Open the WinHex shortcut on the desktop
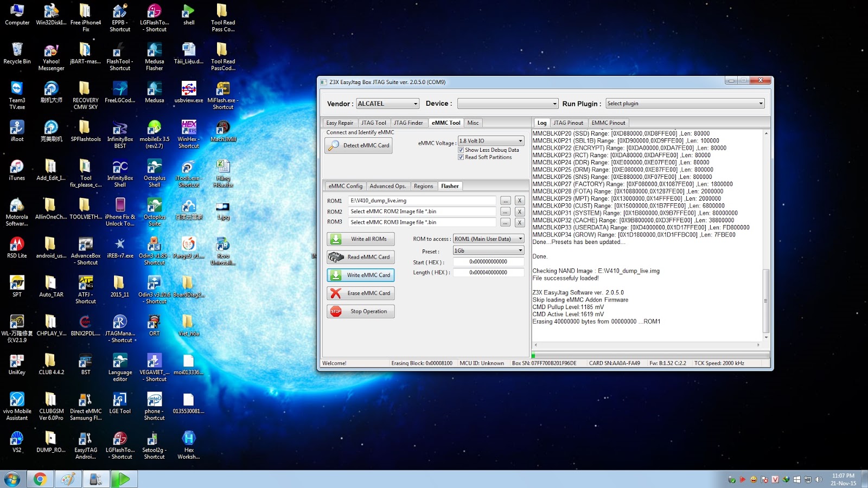This screenshot has height=488, width=868. point(189,134)
